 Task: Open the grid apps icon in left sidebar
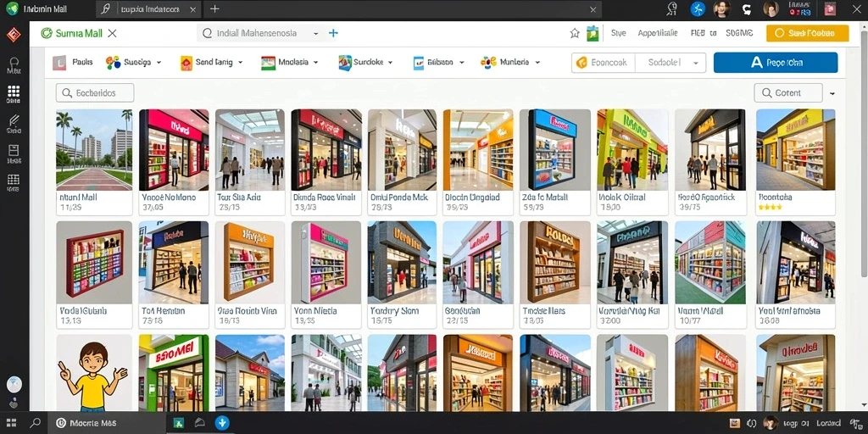14,92
